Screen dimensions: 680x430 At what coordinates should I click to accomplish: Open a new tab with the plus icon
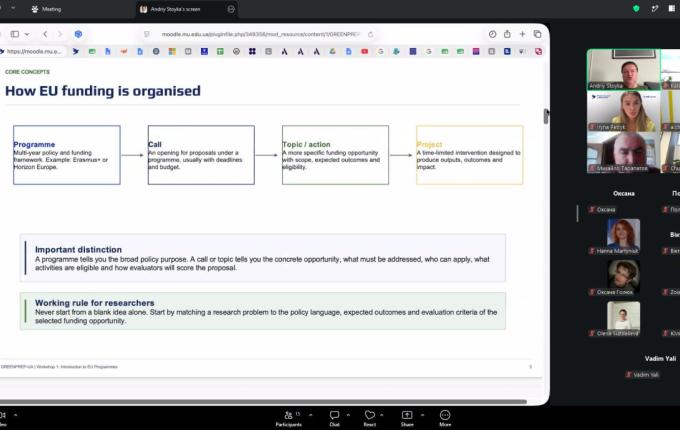pyautogui.click(x=522, y=34)
